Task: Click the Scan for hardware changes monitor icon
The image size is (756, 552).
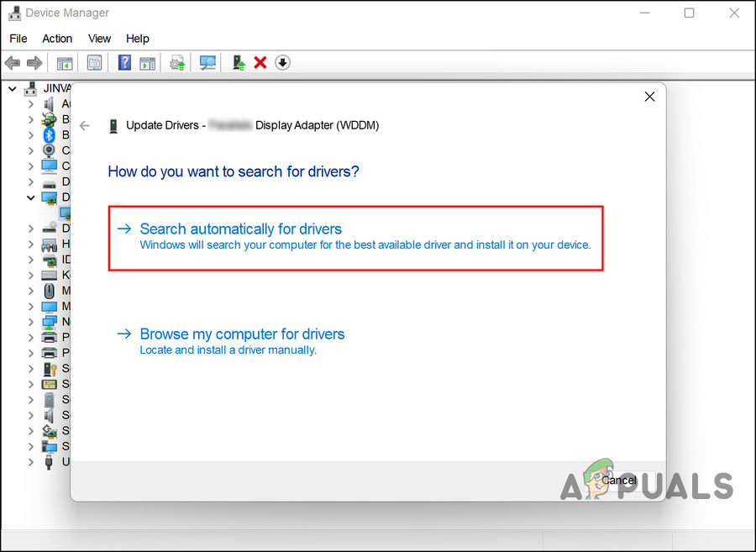Action: tap(207, 63)
